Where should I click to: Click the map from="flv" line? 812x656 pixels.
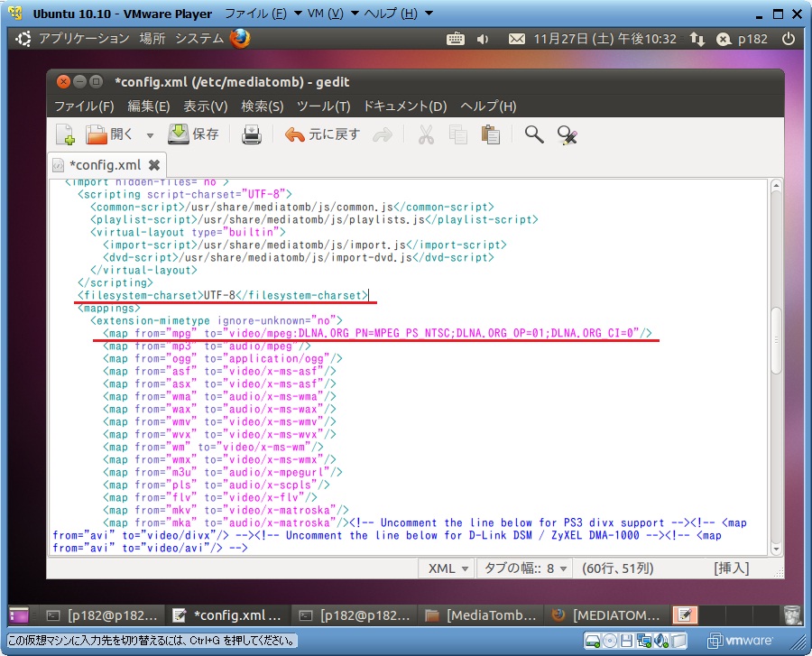[209, 497]
